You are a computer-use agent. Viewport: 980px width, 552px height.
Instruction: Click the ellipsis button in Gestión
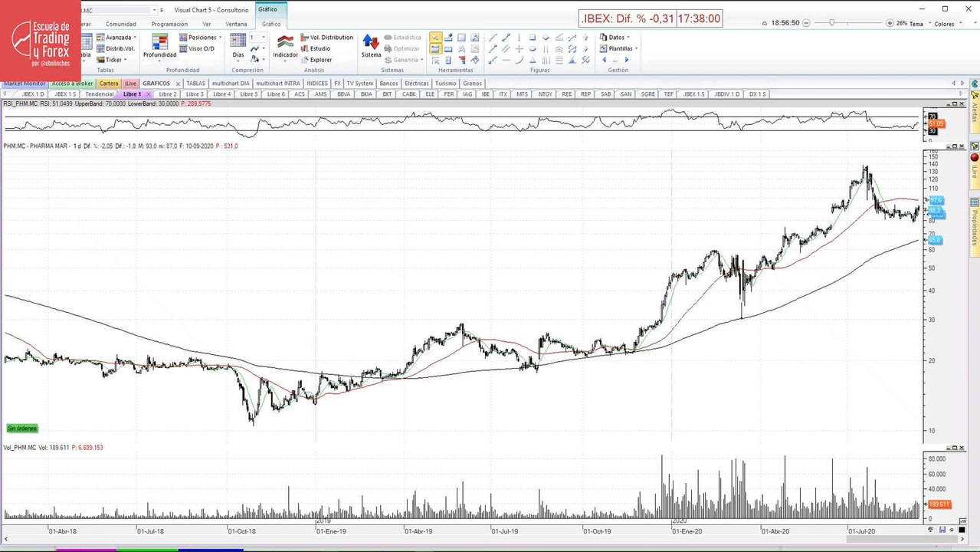tap(615, 61)
